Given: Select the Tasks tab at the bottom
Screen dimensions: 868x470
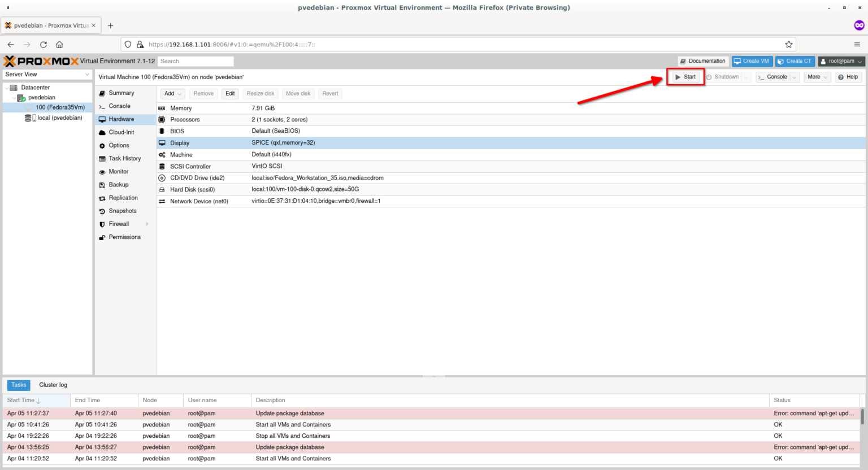Looking at the screenshot, I should pos(18,385).
